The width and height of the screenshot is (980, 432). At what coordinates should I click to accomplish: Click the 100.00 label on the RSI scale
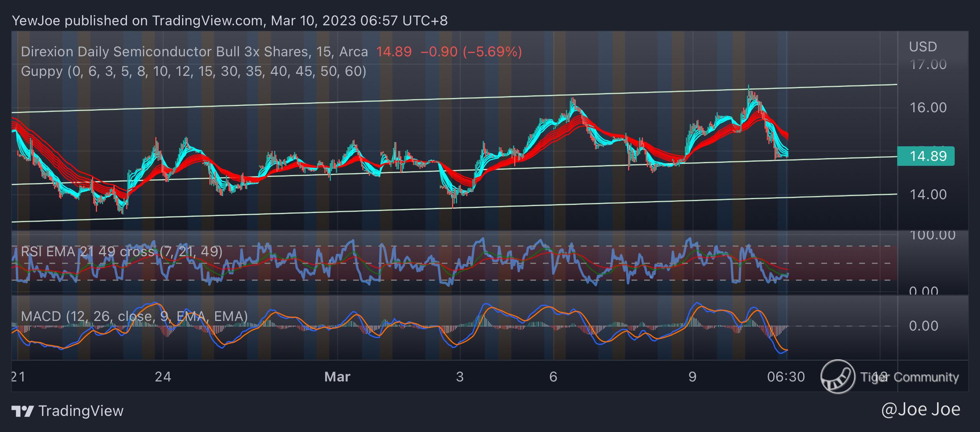click(932, 235)
